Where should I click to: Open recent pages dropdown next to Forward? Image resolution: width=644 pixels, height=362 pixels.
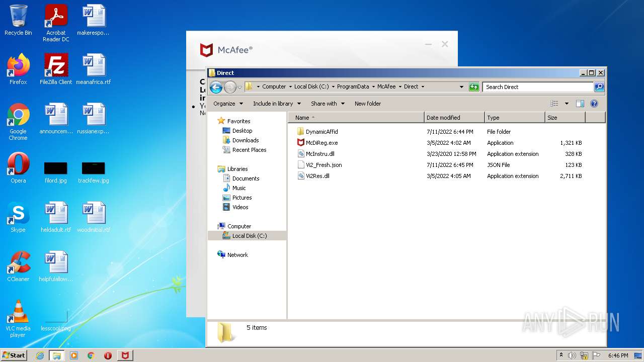click(x=240, y=87)
